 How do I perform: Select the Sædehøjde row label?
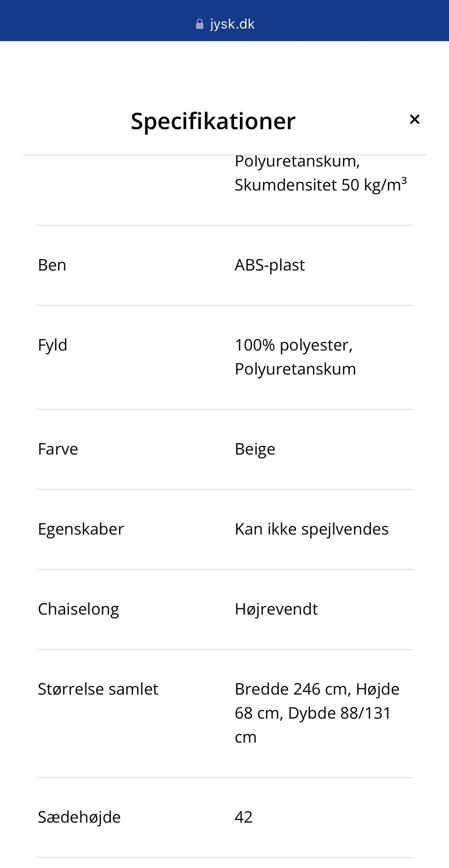(x=79, y=817)
